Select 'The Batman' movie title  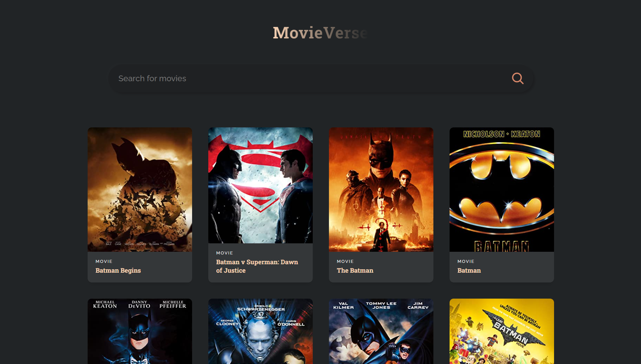point(355,270)
